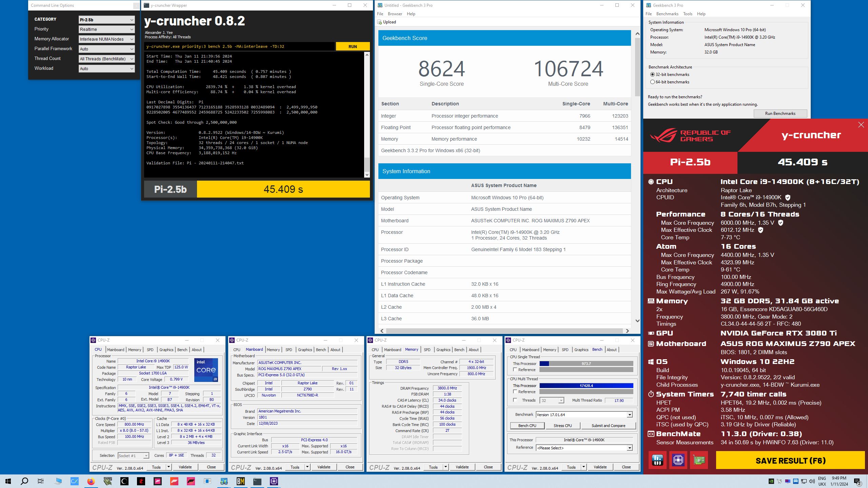Open Task View on the taskbar
This screenshot has height=488, width=868.
point(41,481)
